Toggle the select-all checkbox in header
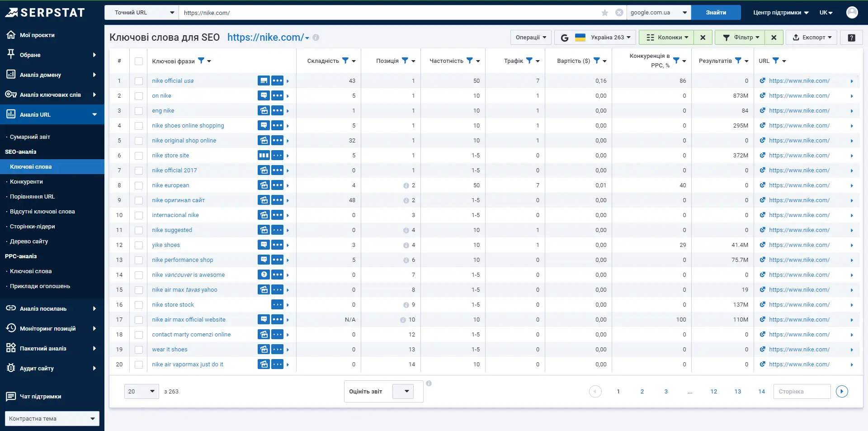Screen dimensions: 868x431 tap(139, 61)
